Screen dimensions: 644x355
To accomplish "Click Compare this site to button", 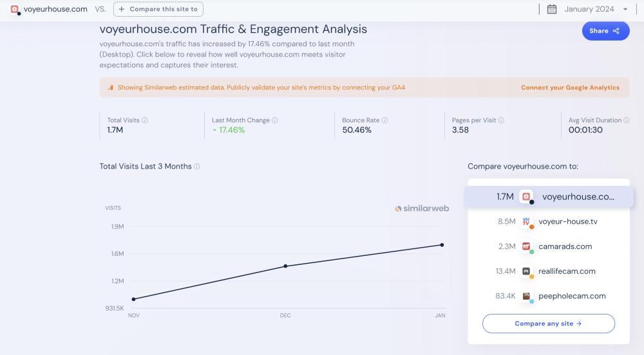I will click(158, 9).
